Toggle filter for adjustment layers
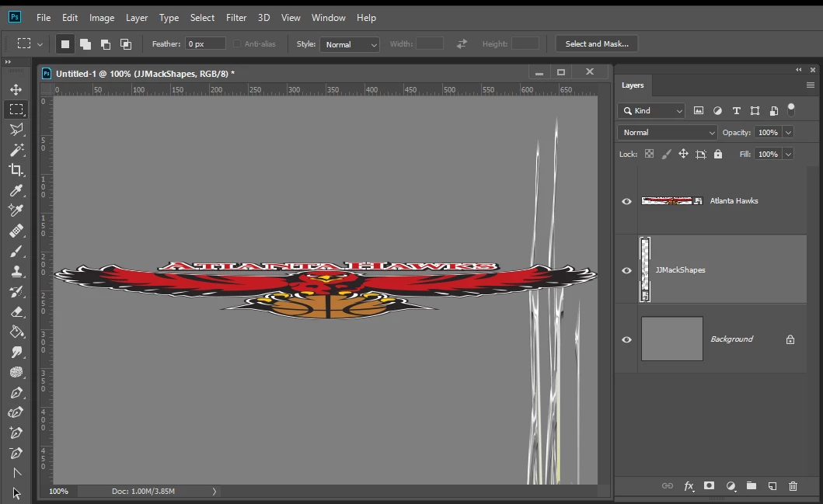Image resolution: width=823 pixels, height=504 pixels. point(717,110)
